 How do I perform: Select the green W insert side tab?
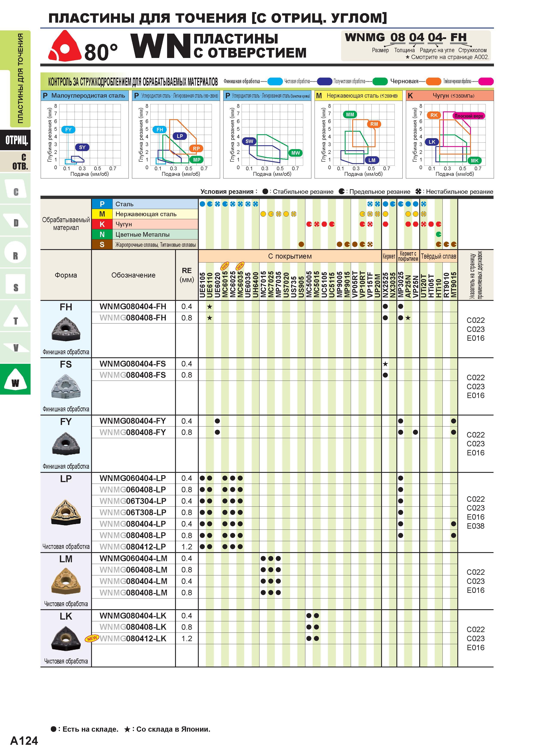[x=16, y=379]
